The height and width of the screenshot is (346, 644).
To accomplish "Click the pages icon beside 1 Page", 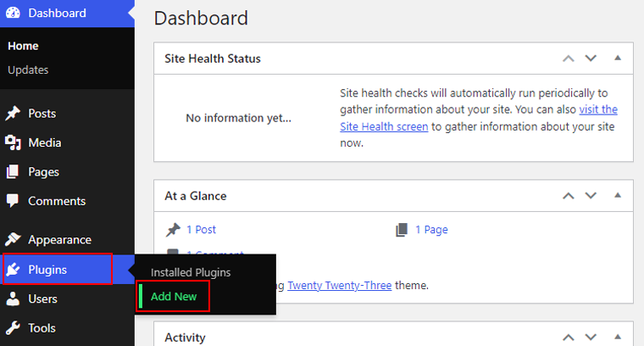I will [x=402, y=230].
